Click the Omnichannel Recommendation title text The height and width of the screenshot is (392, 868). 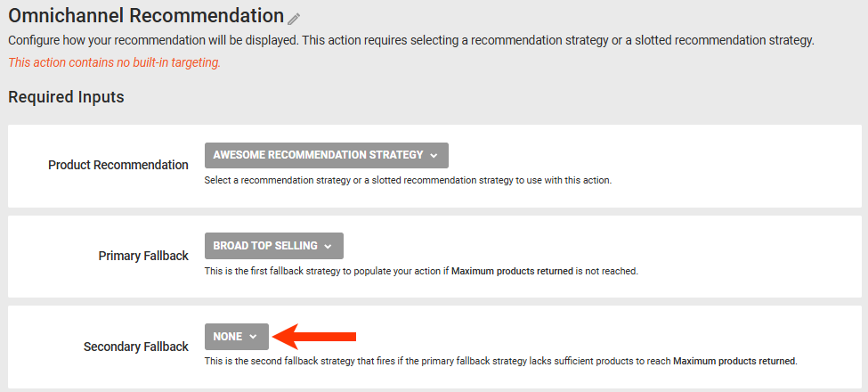pos(145,16)
